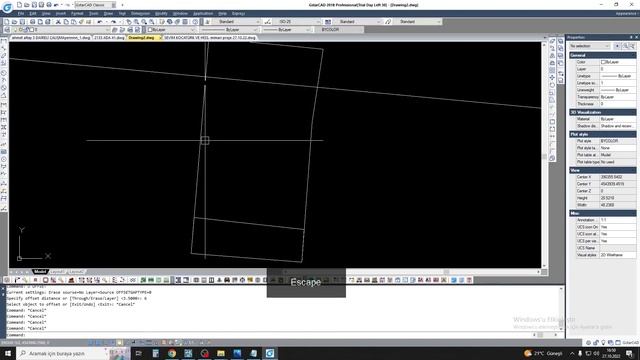Open the ByLayer lineweight dropdown in toolbar
Screen dimensions: 640x360
tap(286, 30)
